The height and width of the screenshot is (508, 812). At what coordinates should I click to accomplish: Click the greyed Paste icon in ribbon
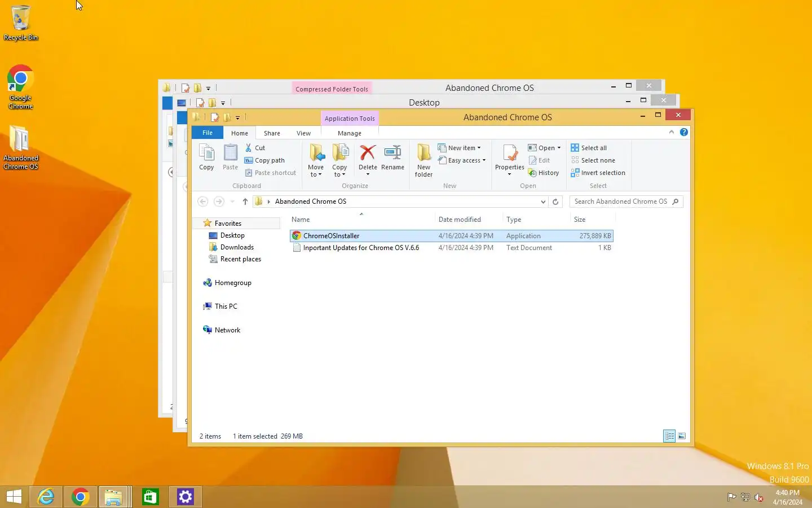pyautogui.click(x=230, y=157)
